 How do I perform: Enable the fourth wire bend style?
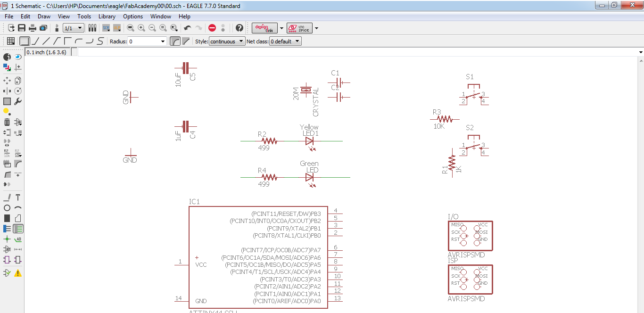click(x=57, y=41)
